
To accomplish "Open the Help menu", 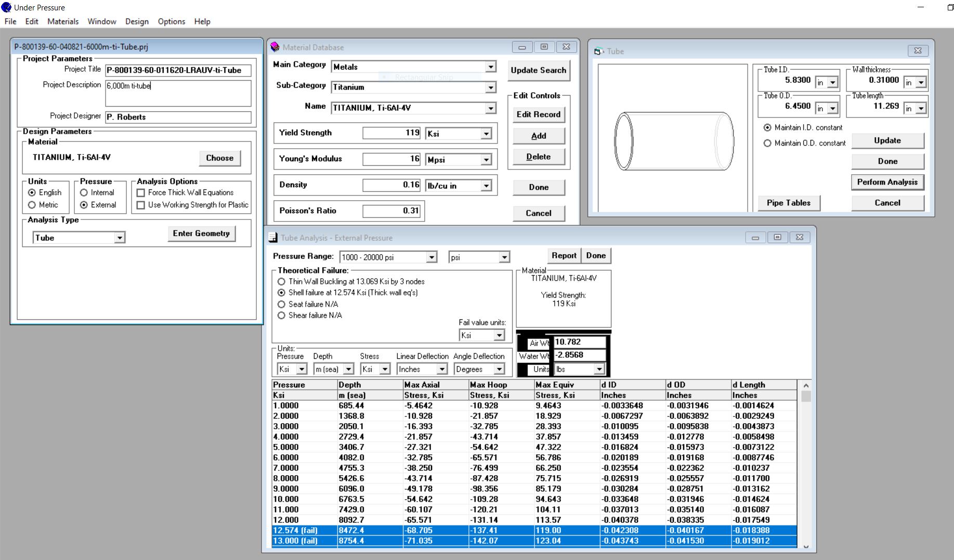I will [202, 21].
